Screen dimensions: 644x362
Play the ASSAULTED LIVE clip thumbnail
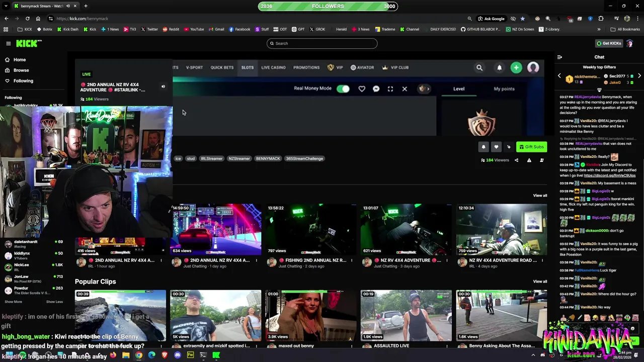coord(406,315)
